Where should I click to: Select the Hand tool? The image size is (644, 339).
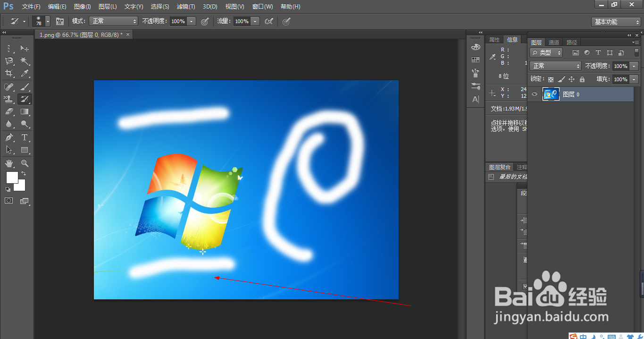[9, 163]
